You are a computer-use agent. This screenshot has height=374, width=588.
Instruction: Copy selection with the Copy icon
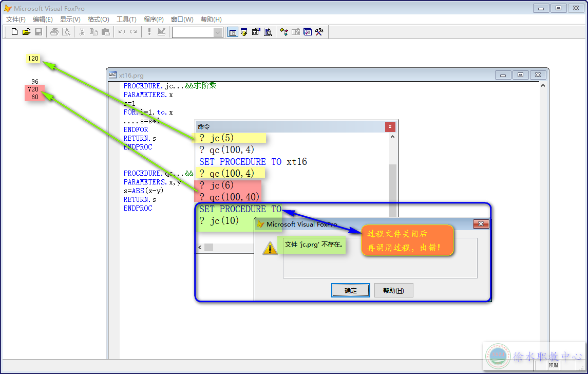pyautogui.click(x=94, y=32)
